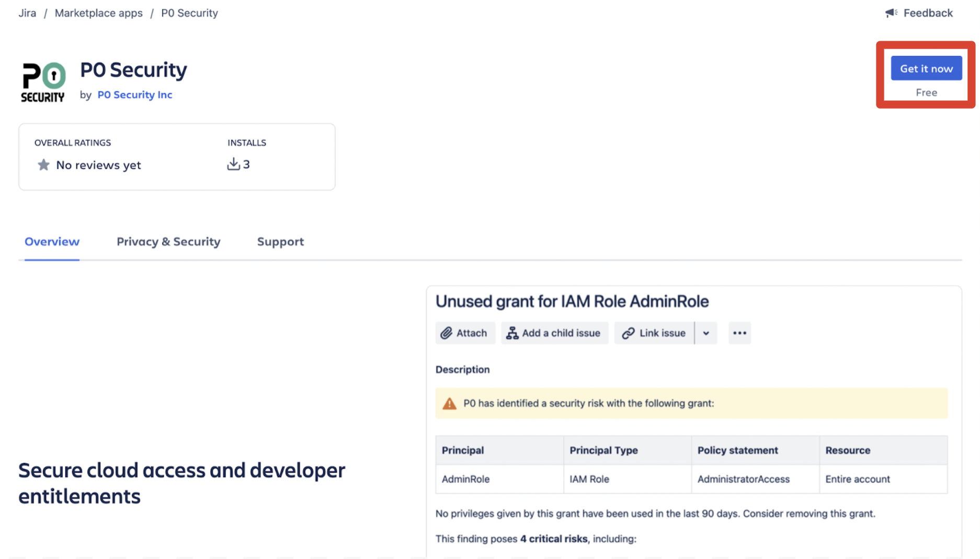Click the OVERALL RATINGS label
The image size is (980, 559).
point(73,143)
